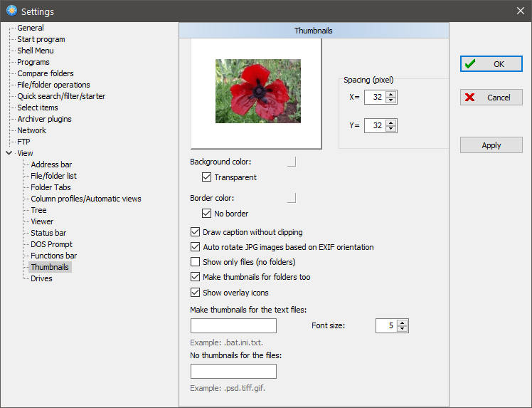
Task: Decrease X spacing with down arrow
Action: coord(391,100)
